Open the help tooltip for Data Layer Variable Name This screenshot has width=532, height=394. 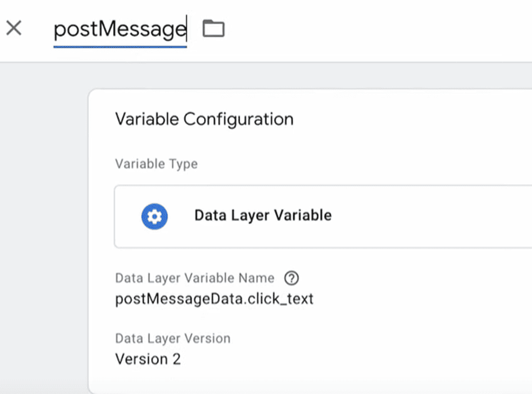(x=291, y=278)
